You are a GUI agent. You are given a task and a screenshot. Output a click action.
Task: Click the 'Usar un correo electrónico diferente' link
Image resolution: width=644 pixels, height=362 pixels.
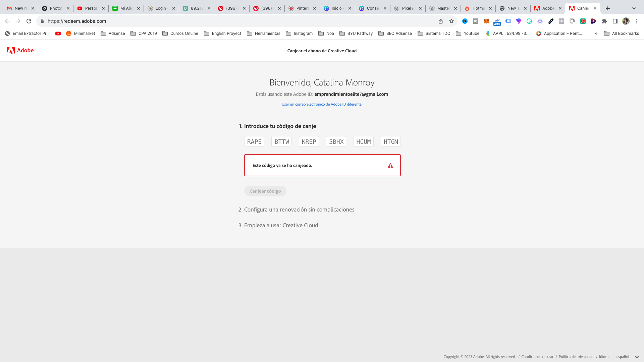[x=322, y=104]
